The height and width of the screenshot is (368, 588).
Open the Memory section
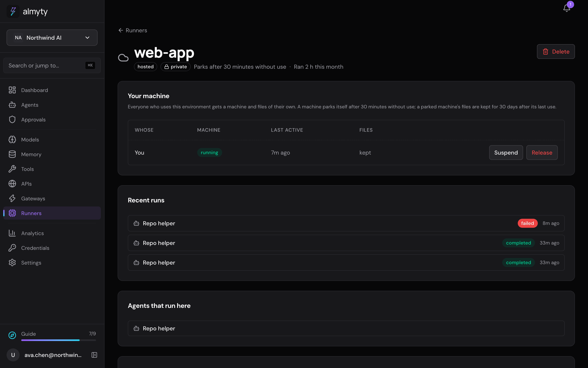[52, 154]
